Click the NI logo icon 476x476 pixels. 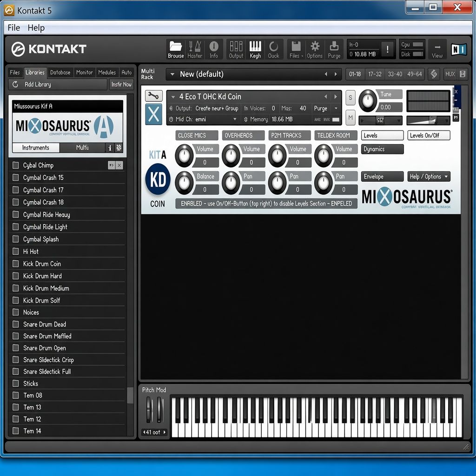pos(458,49)
